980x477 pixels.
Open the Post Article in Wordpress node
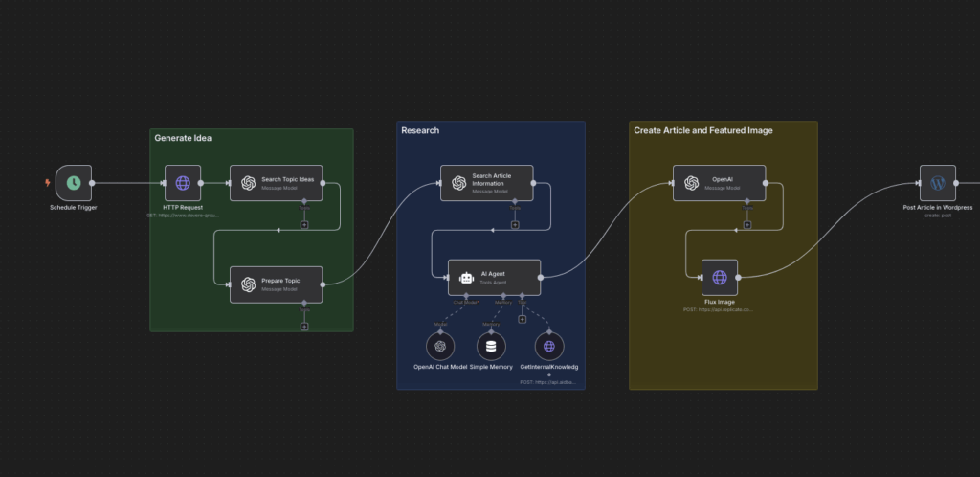(x=938, y=183)
